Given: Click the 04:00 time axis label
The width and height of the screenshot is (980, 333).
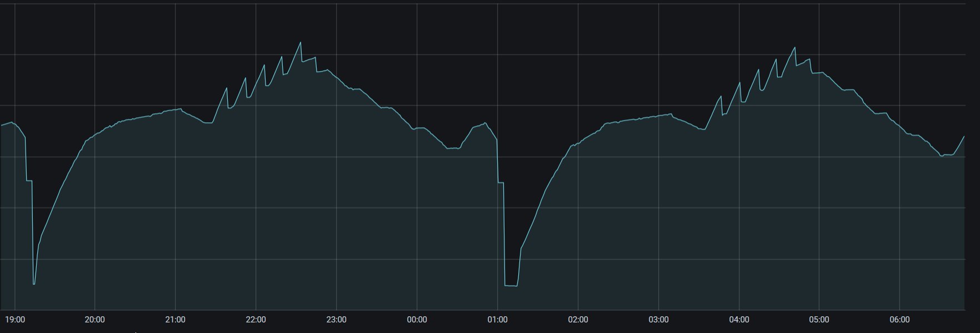Looking at the screenshot, I should (739, 320).
